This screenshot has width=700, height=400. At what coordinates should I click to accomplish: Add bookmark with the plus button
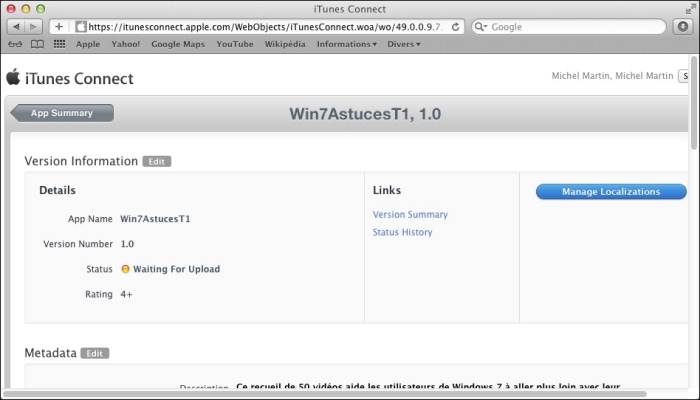(x=59, y=27)
